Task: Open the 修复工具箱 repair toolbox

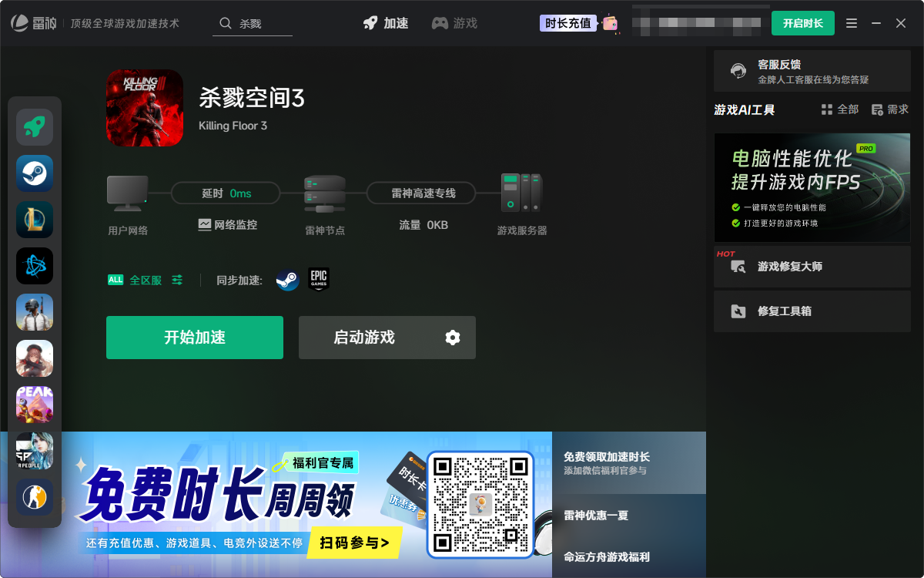Action: coord(812,311)
